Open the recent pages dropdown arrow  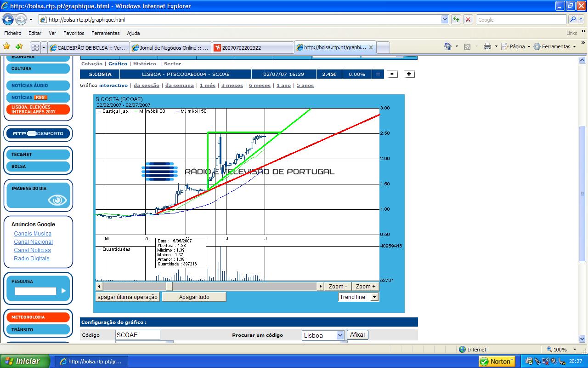31,20
